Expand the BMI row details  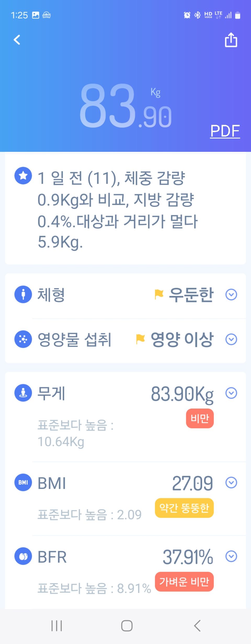click(x=231, y=483)
